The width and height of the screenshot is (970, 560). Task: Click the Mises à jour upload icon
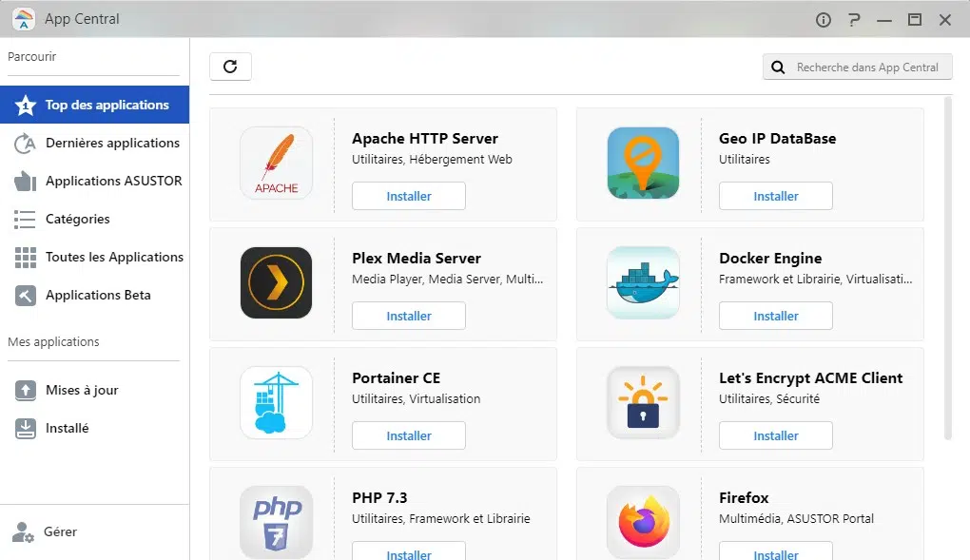[26, 391]
